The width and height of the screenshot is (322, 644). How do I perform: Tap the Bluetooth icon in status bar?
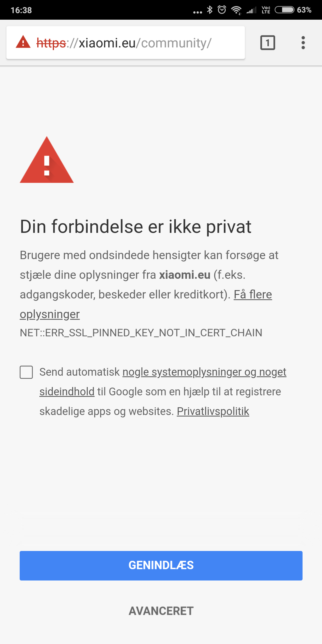click(x=210, y=10)
